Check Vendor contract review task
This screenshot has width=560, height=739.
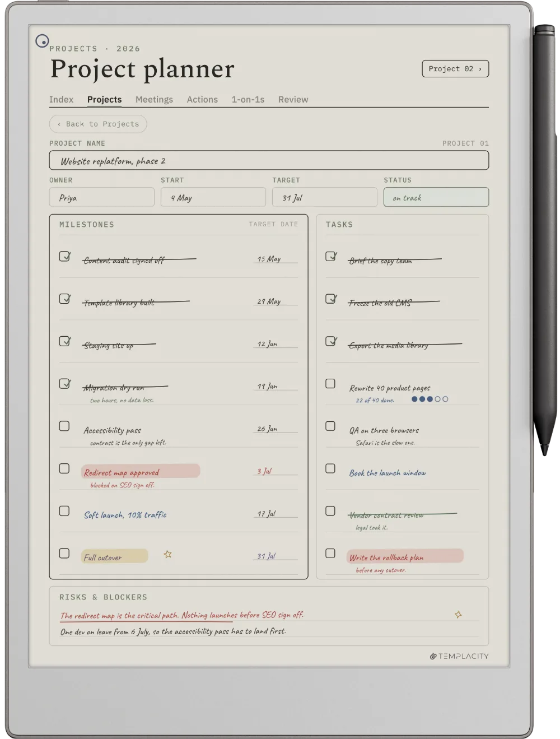[x=330, y=511]
